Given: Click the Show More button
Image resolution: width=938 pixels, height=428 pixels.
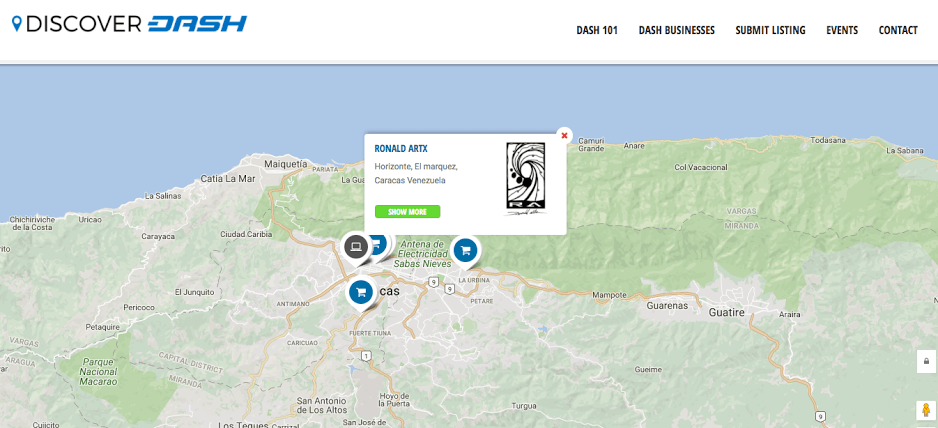Looking at the screenshot, I should 407,212.
